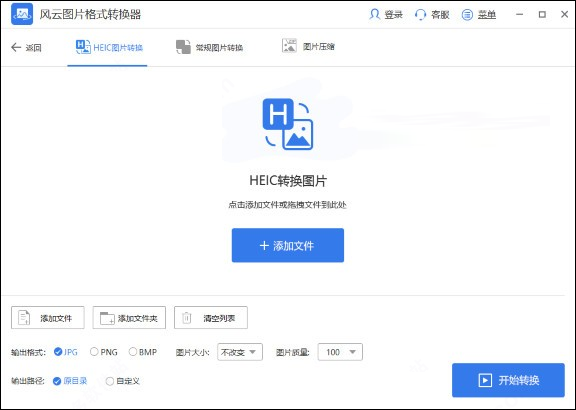Click the 输出路径 label
Screen dimensions: 576x410
[28, 381]
